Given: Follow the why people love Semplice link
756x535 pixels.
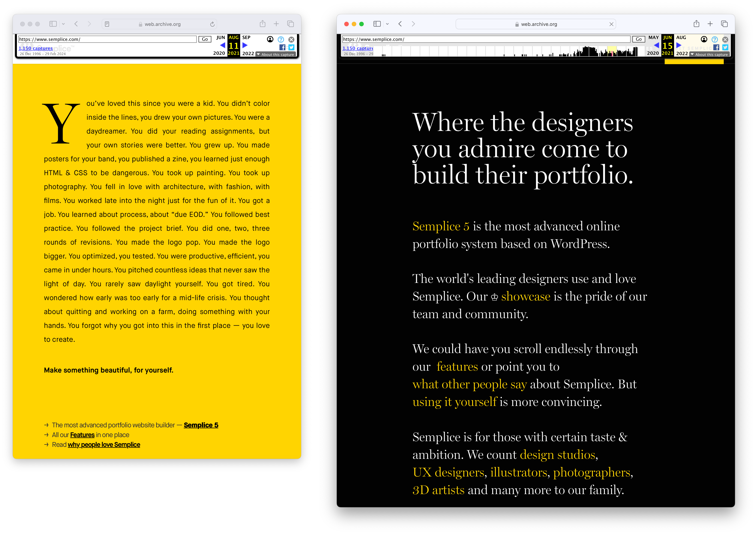Looking at the screenshot, I should click(104, 445).
